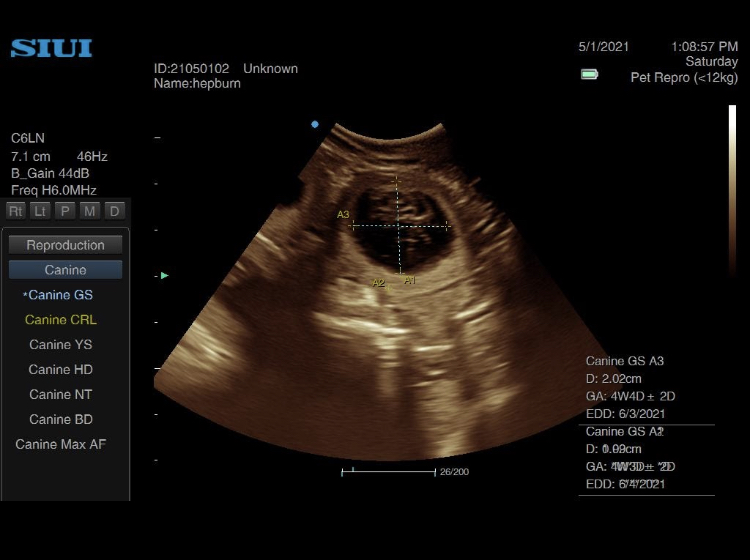Choose the Canine YS measurement
Image resolution: width=750 pixels, height=560 pixels.
61,345
